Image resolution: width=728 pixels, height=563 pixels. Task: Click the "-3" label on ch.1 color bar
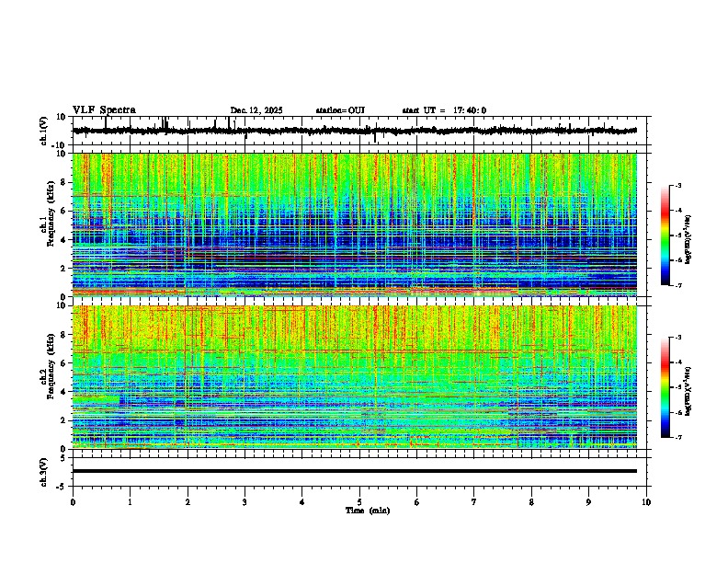pyautogui.click(x=678, y=185)
